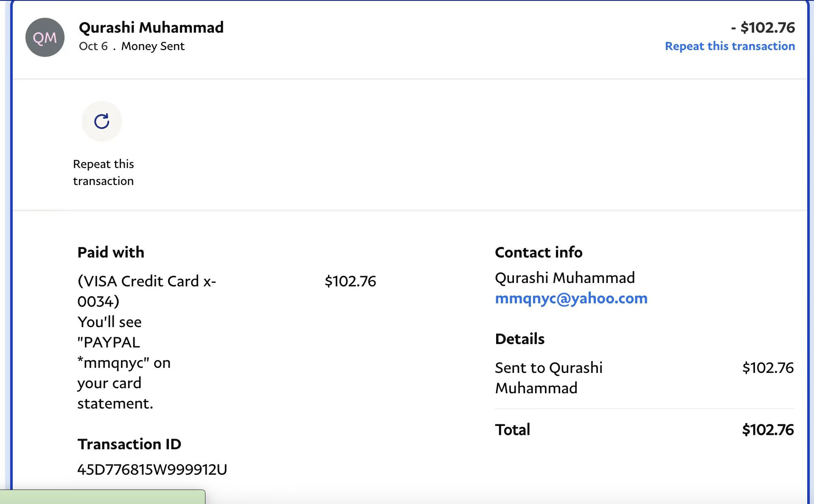The height and width of the screenshot is (504, 814).
Task: Click contact name under Contact info
Action: click(564, 277)
